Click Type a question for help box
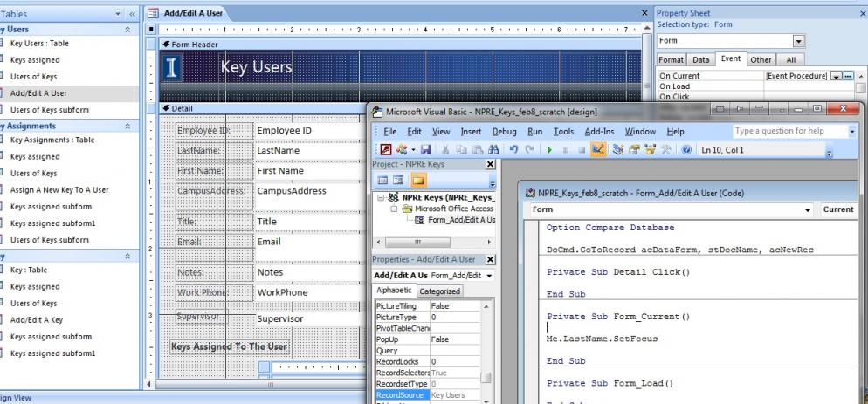 790,131
